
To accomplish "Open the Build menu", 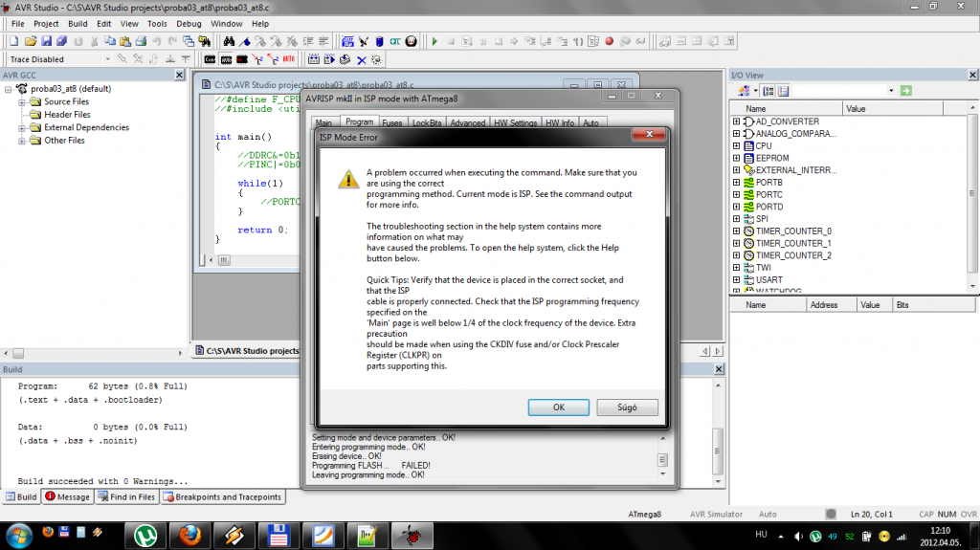I will pyautogui.click(x=78, y=24).
